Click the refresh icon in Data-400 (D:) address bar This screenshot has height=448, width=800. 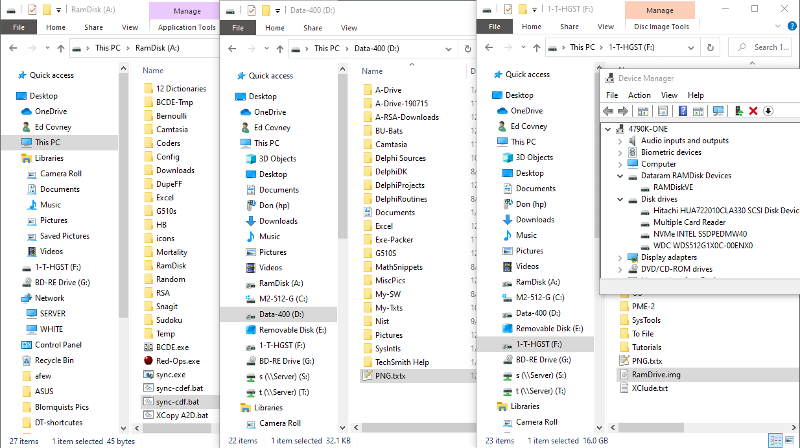[468, 49]
